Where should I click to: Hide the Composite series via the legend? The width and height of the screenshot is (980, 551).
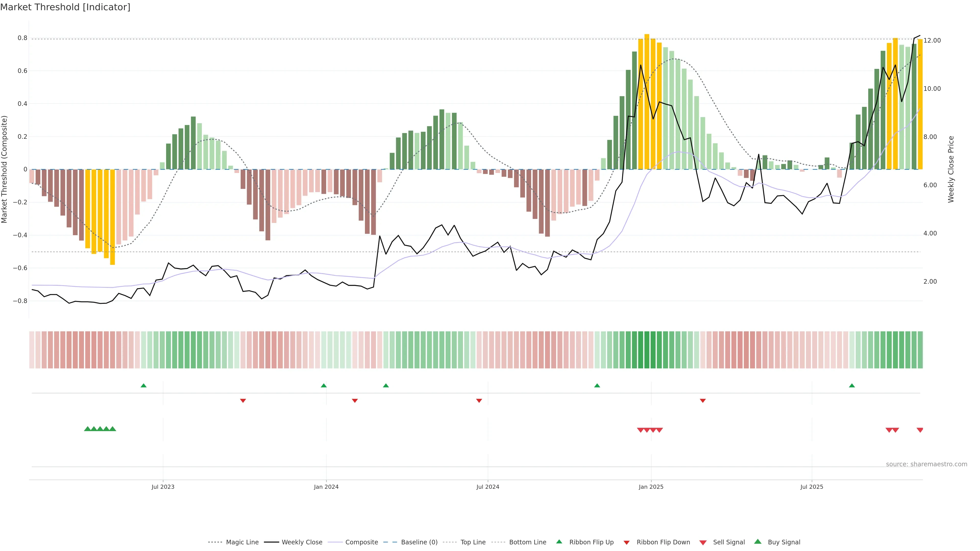tap(361, 542)
